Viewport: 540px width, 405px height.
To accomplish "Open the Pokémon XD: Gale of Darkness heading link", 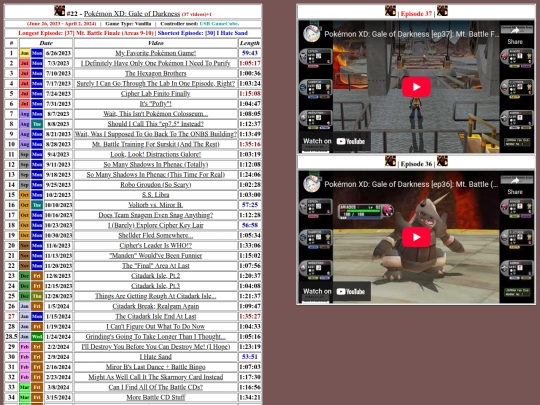I will (132, 14).
